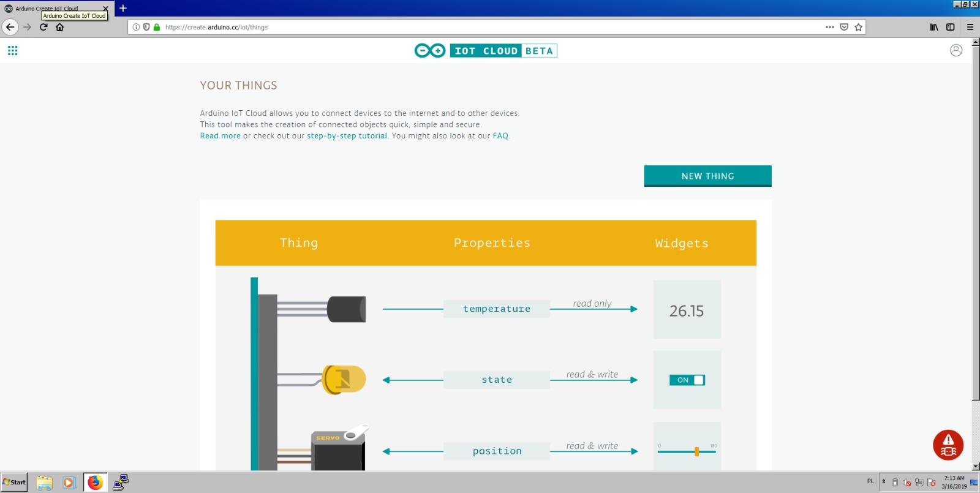Click the NEW THING button

click(x=707, y=176)
